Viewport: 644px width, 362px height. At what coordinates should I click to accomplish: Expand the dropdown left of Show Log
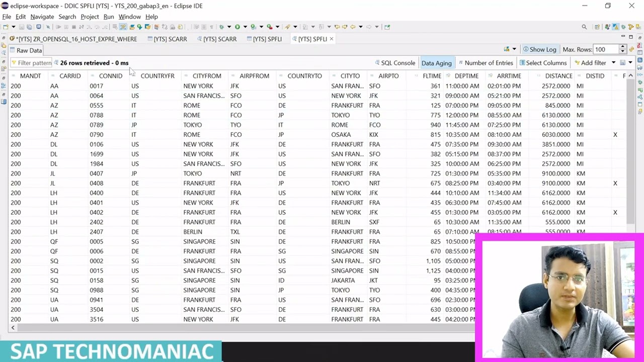click(x=514, y=49)
